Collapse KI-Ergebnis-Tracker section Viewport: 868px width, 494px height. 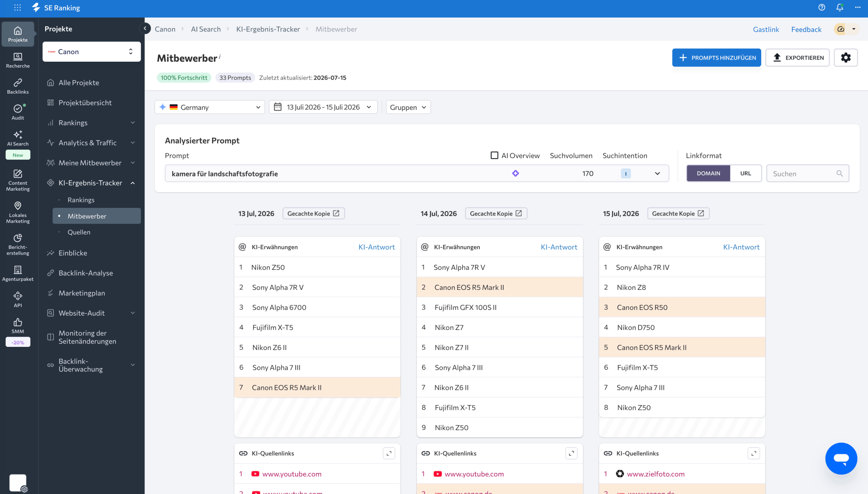(133, 183)
